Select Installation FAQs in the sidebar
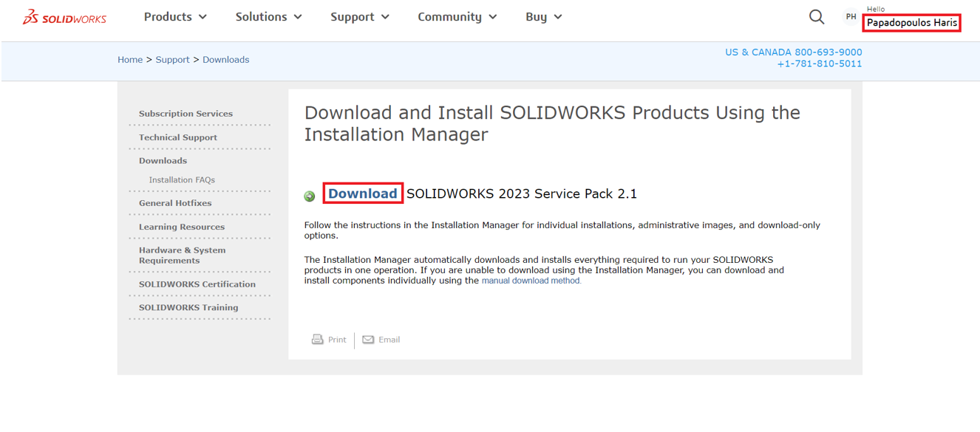980x432 pixels. [x=182, y=180]
